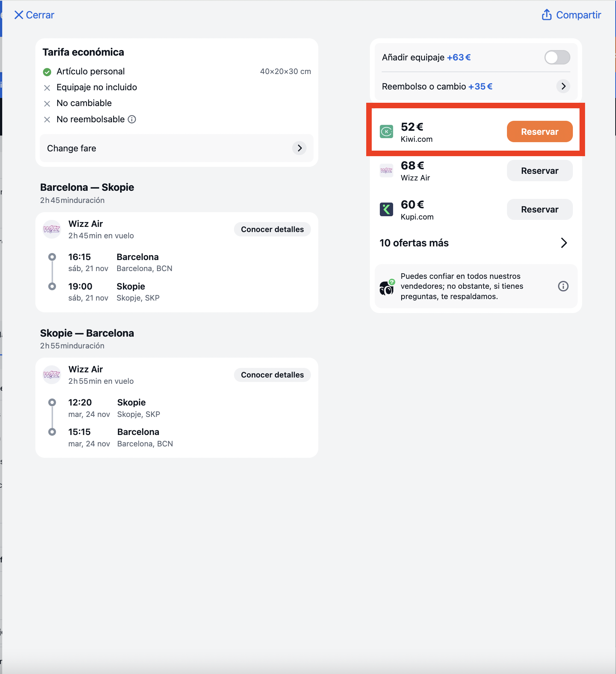This screenshot has height=674, width=616.
Task: Click the 12:20 departure time
Action: (x=80, y=403)
